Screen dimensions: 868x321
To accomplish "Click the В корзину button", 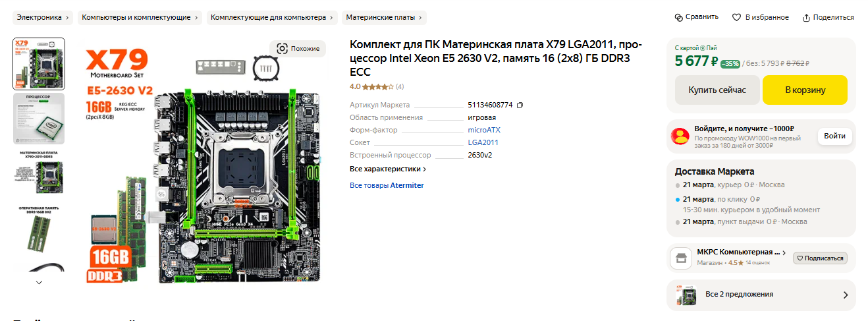I will [805, 90].
